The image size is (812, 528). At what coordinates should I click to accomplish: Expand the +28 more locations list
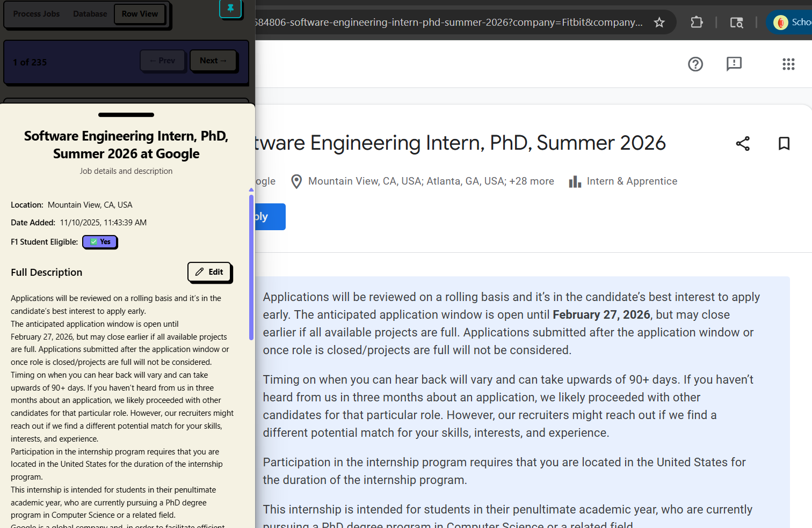[x=531, y=181]
